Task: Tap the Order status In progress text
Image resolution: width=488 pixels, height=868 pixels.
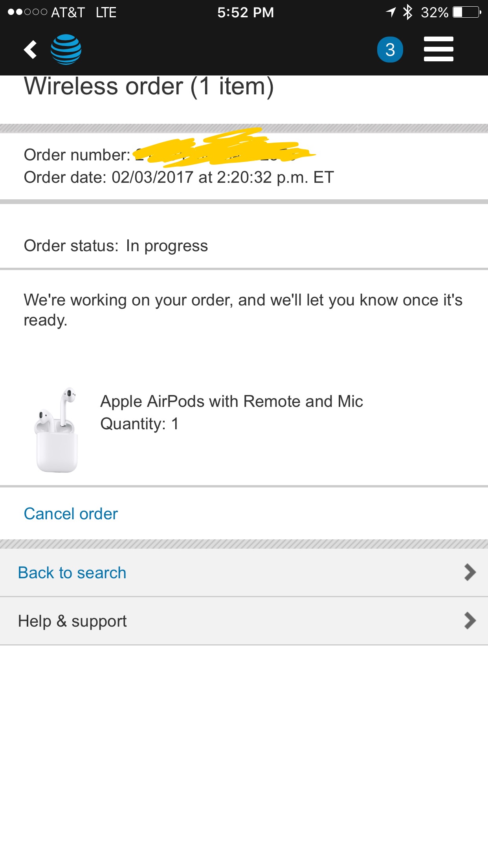Action: pyautogui.click(x=116, y=246)
